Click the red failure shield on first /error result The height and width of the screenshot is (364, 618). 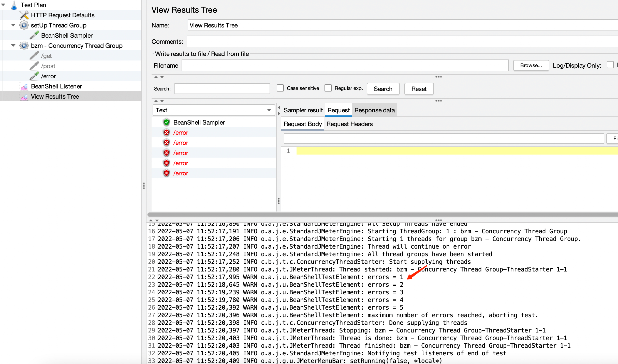point(167,133)
